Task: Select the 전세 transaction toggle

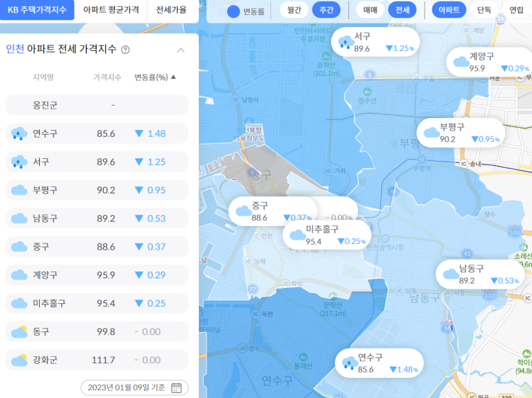Action: point(403,10)
